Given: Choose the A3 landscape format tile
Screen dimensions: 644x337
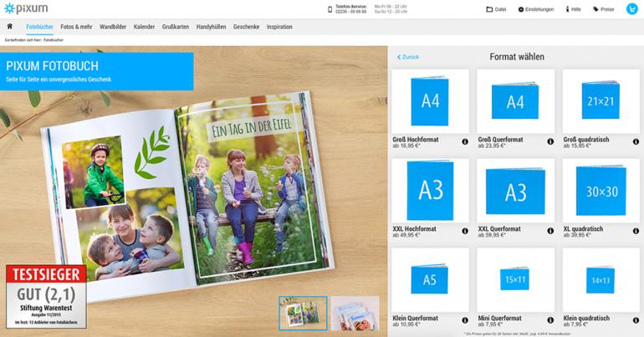Looking at the screenshot, I should click(x=515, y=191).
